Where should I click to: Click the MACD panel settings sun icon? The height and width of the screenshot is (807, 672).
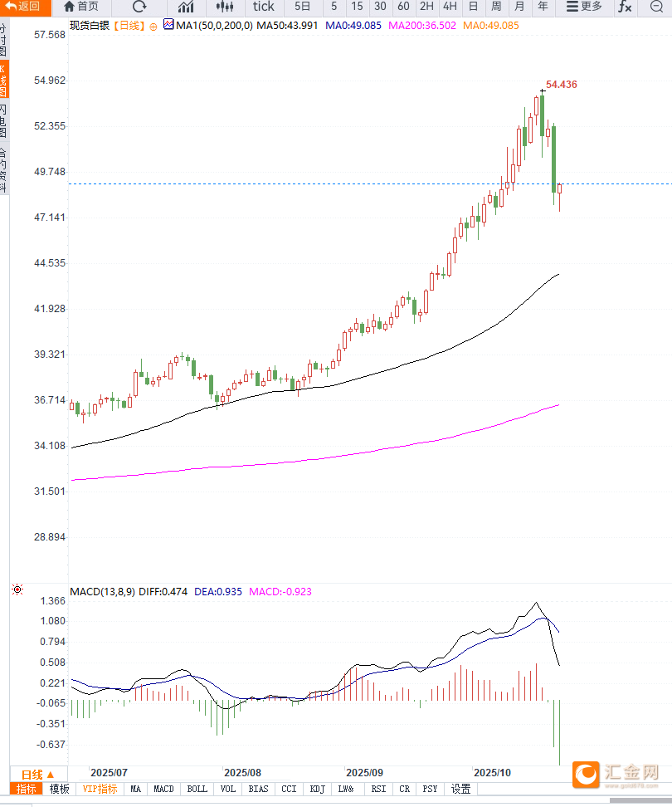click(17, 590)
